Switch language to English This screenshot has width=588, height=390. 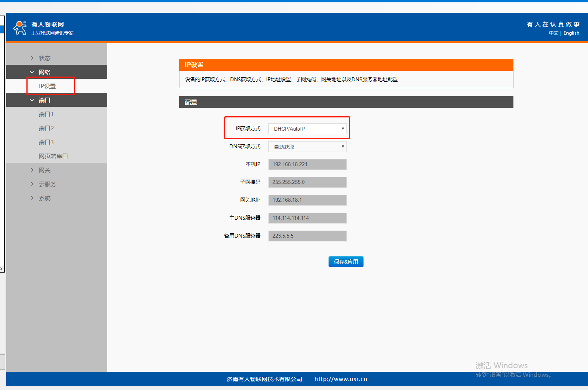click(571, 33)
